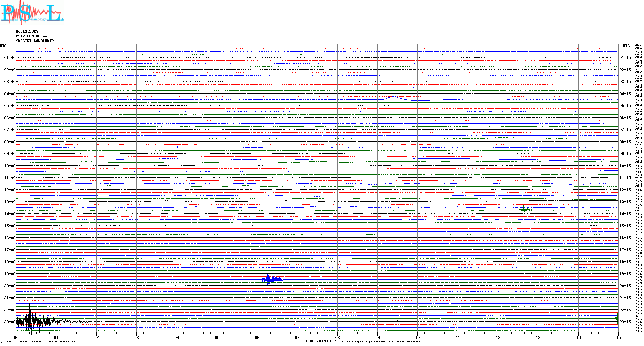644x346 pixels.
Task: Click the green event at the right edge near 23:15
Action: (617, 318)
